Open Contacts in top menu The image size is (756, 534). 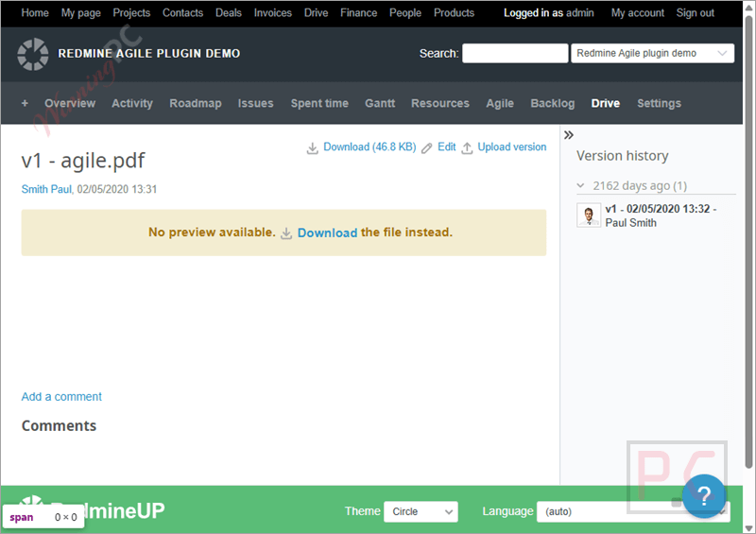point(182,13)
